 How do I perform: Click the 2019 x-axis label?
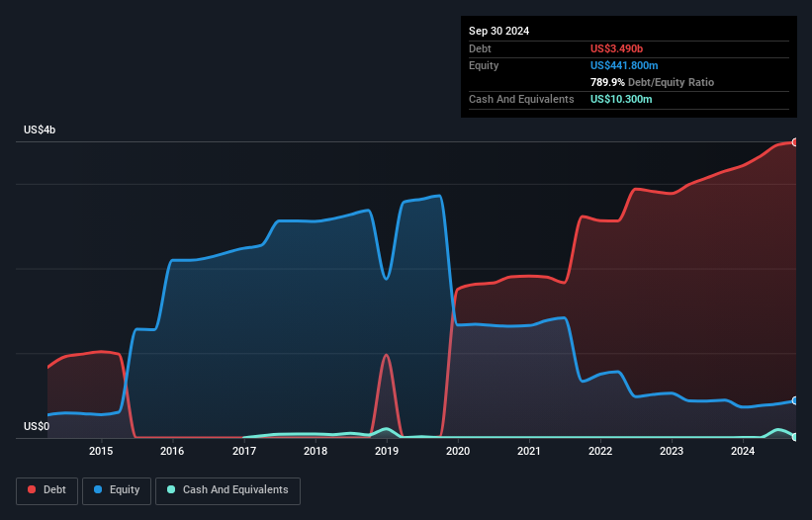pyautogui.click(x=387, y=451)
